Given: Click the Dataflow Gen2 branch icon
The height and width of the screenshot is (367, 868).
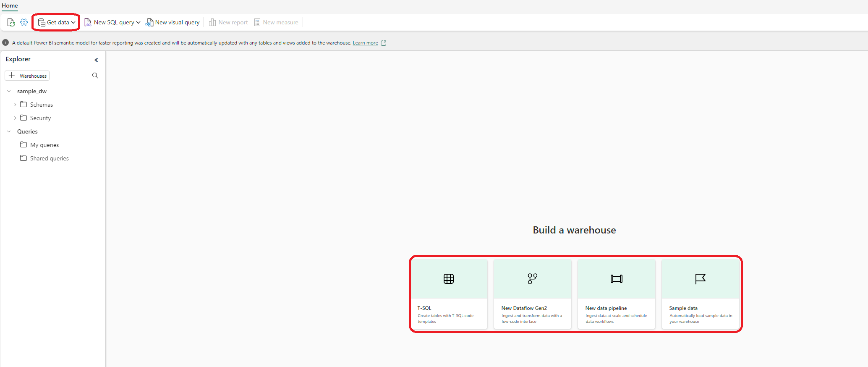Looking at the screenshot, I should (532, 279).
